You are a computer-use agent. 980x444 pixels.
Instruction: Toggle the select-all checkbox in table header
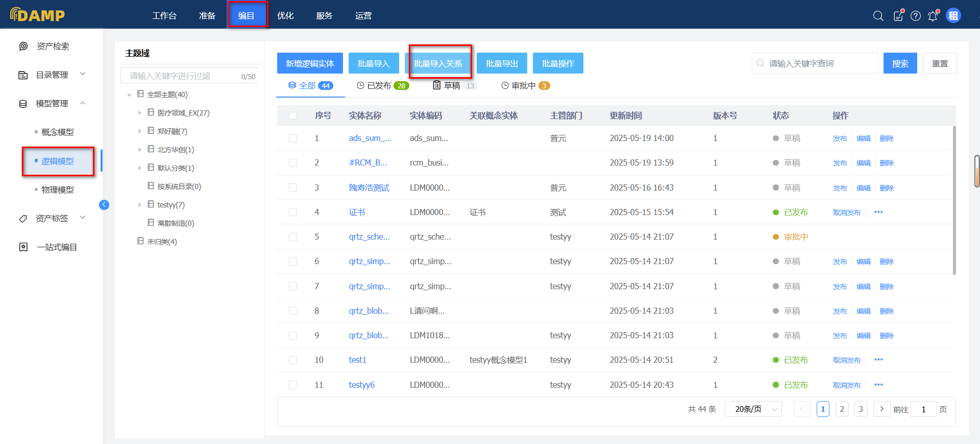[293, 116]
